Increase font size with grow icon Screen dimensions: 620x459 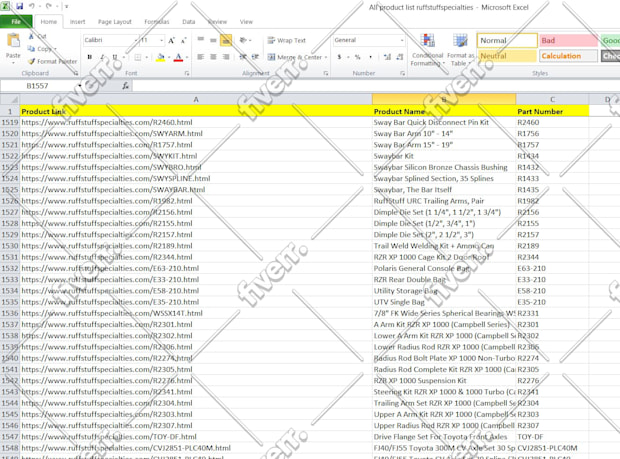171,40
